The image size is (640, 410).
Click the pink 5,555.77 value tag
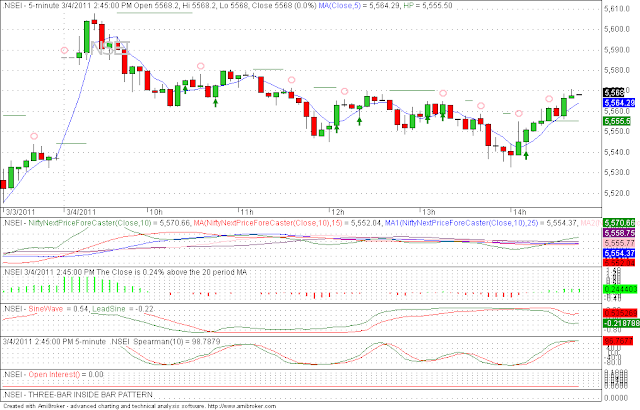(x=620, y=243)
